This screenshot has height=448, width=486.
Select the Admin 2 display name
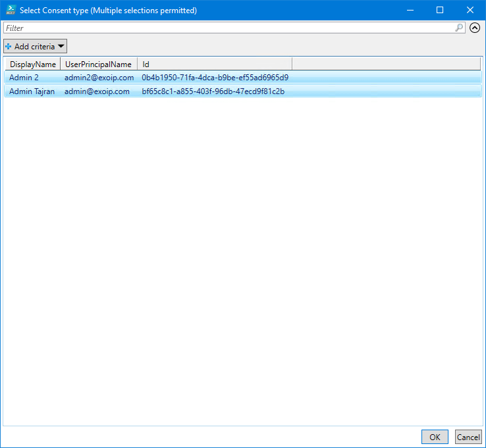click(24, 78)
